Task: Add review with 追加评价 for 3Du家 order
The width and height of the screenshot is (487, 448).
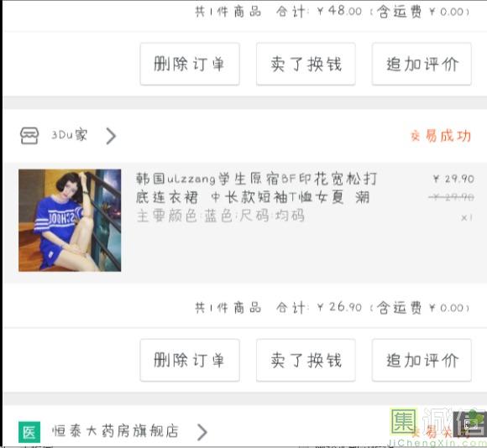Action: coord(422,360)
